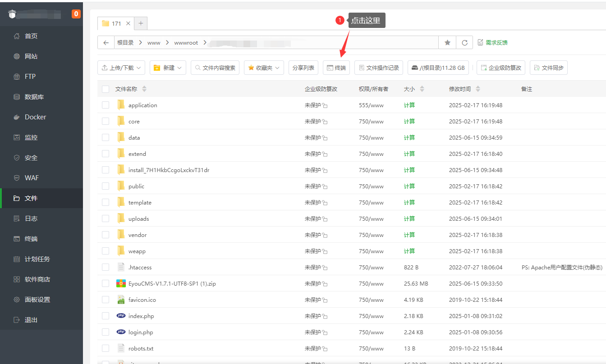
Task: Go back using the left arrow icon
Action: click(106, 42)
